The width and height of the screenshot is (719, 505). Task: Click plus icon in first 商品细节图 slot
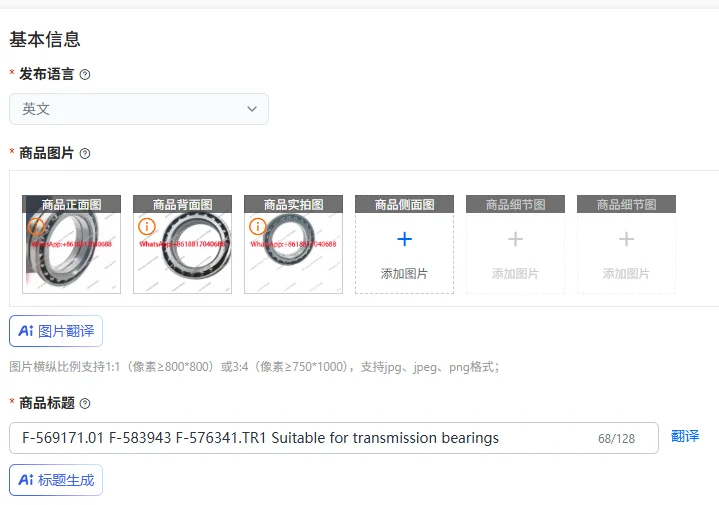pyautogui.click(x=515, y=239)
